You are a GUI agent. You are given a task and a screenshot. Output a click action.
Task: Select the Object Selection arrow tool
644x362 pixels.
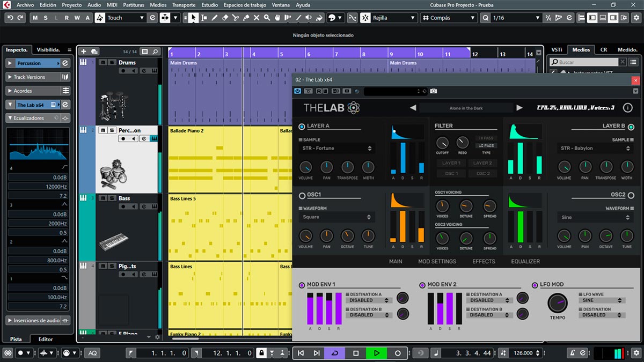[x=193, y=18]
